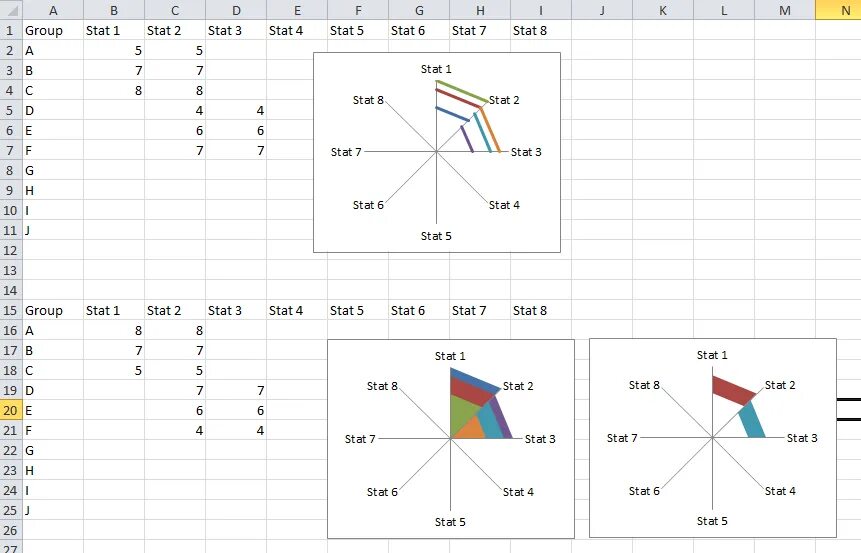Click teal filled shape in the right chart
This screenshot has width=861, height=553.
[751, 420]
